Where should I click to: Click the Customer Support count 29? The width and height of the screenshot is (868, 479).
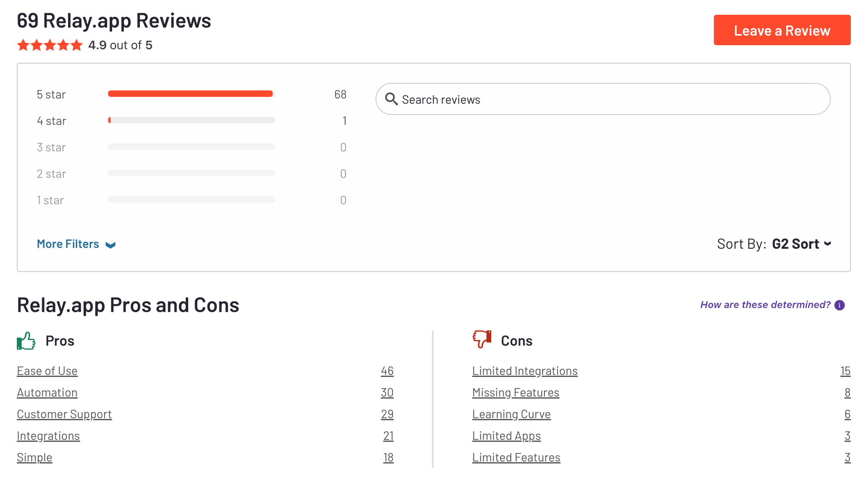[387, 414]
